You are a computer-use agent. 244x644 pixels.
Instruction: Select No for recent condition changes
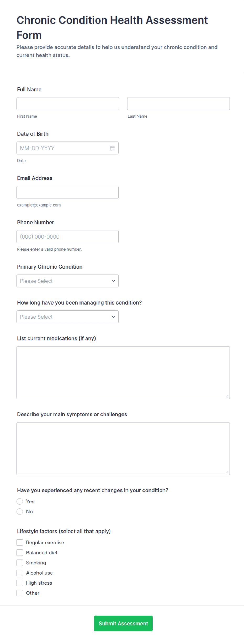[x=20, y=512]
